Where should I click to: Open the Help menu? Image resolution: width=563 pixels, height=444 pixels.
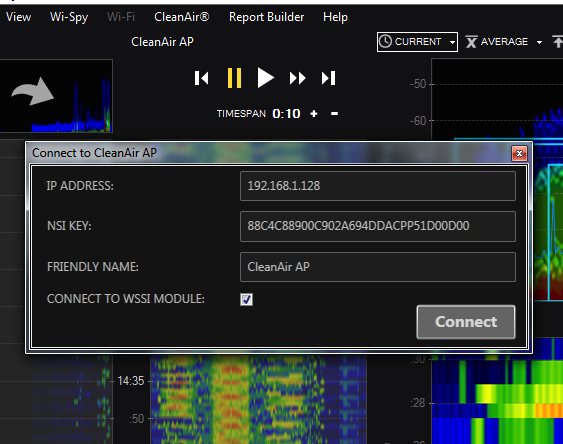pyautogui.click(x=335, y=17)
